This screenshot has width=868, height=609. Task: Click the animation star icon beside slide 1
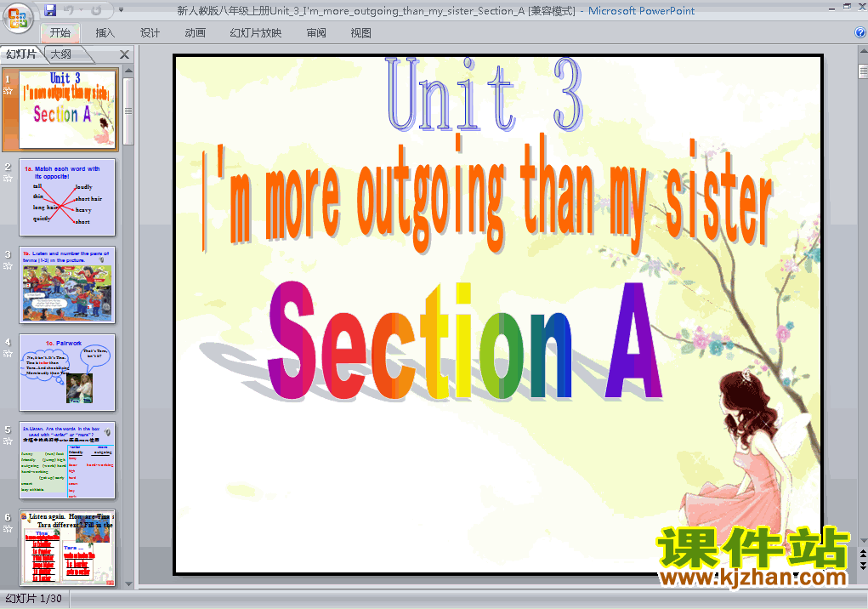click(x=8, y=91)
